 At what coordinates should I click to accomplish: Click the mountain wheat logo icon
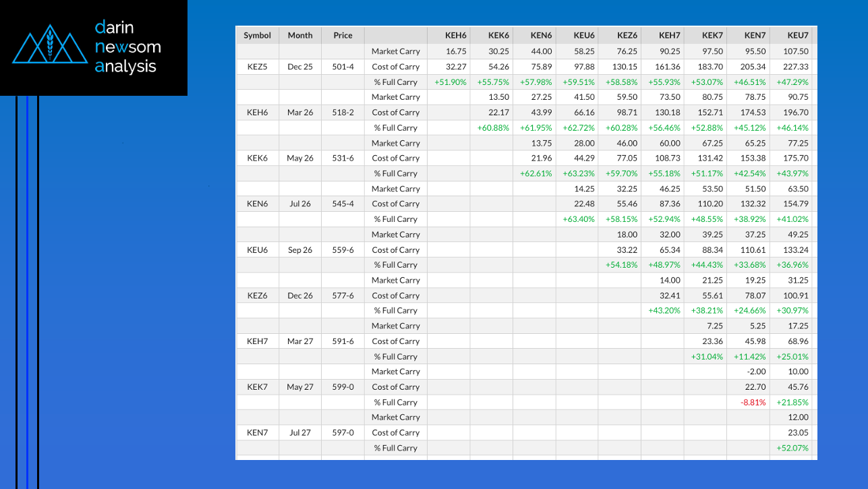point(51,45)
